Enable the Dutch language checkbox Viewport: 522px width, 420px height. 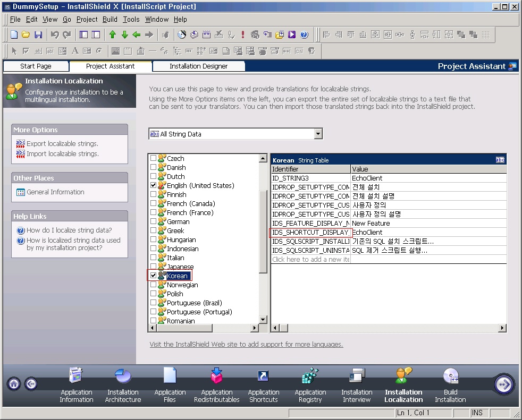tap(154, 176)
